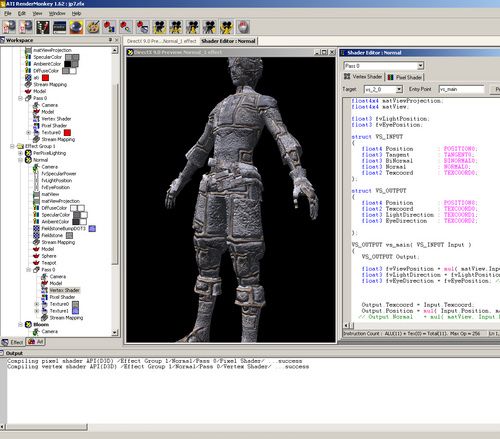Click the workspace tree scroll-up arrow
Screen dimensions: 500x439
point(115,50)
